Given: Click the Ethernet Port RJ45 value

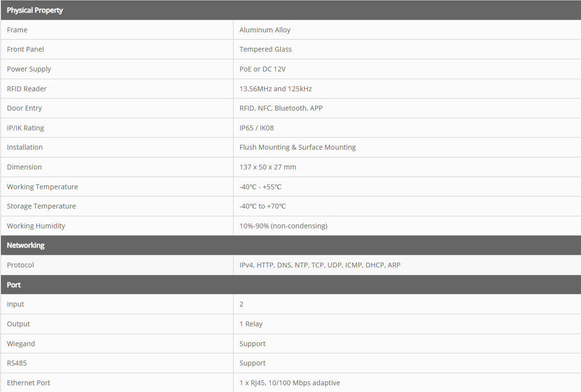Looking at the screenshot, I should (290, 383).
